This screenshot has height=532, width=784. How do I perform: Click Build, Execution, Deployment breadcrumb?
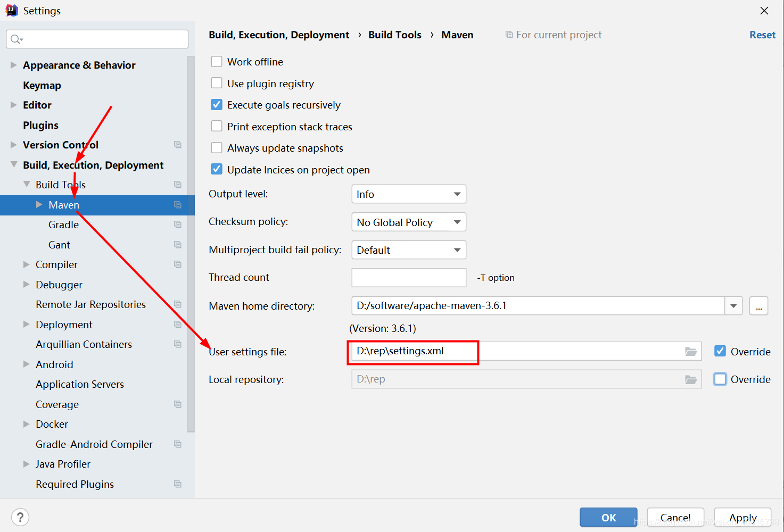click(x=279, y=35)
